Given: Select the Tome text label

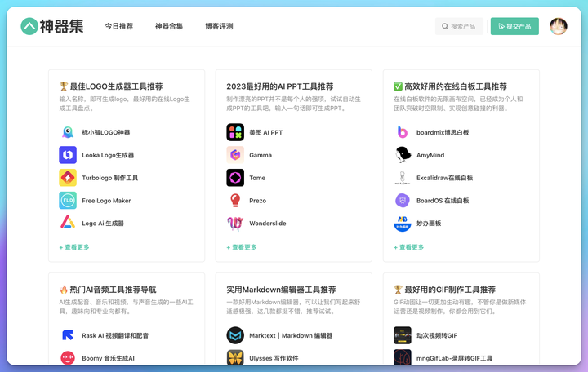Looking at the screenshot, I should pos(257,178).
